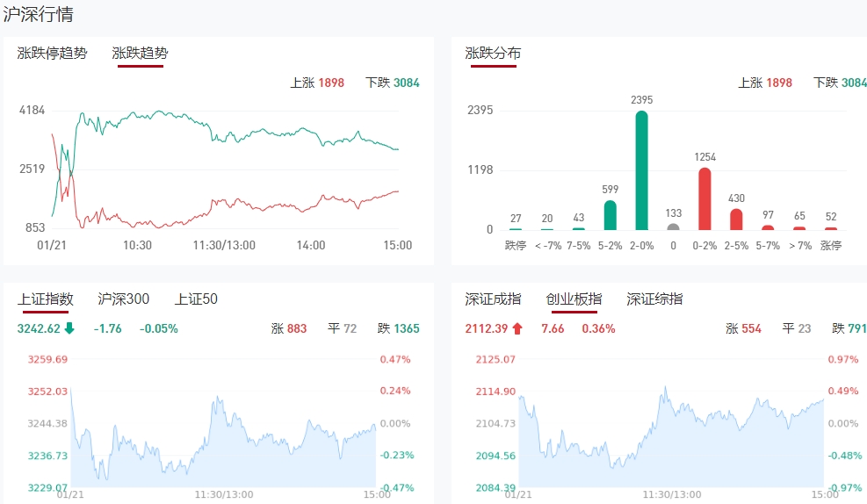Click the 2395 green bar for 2-0%
Screen dimensions: 867x504
[x=641, y=170]
